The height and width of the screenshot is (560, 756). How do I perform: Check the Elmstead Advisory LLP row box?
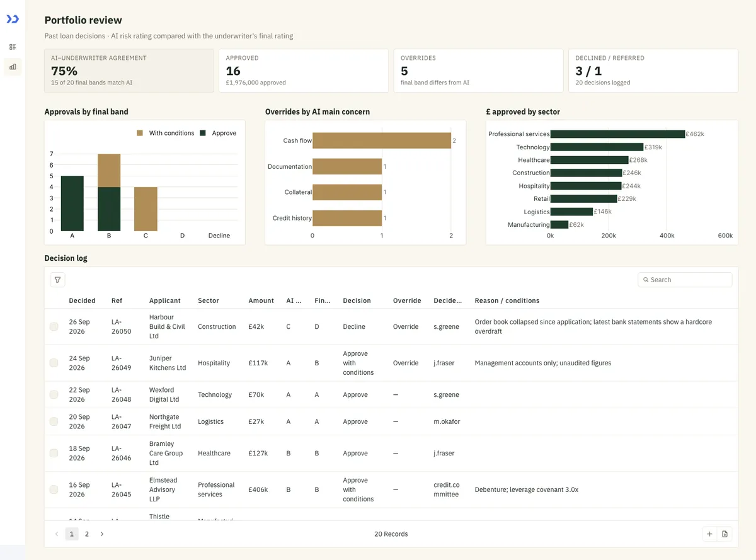pyautogui.click(x=54, y=489)
